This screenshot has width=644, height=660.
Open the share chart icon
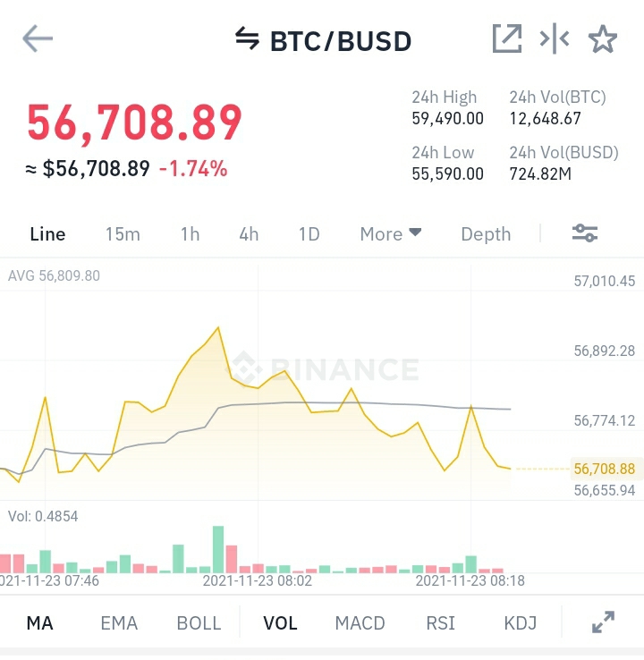[507, 38]
